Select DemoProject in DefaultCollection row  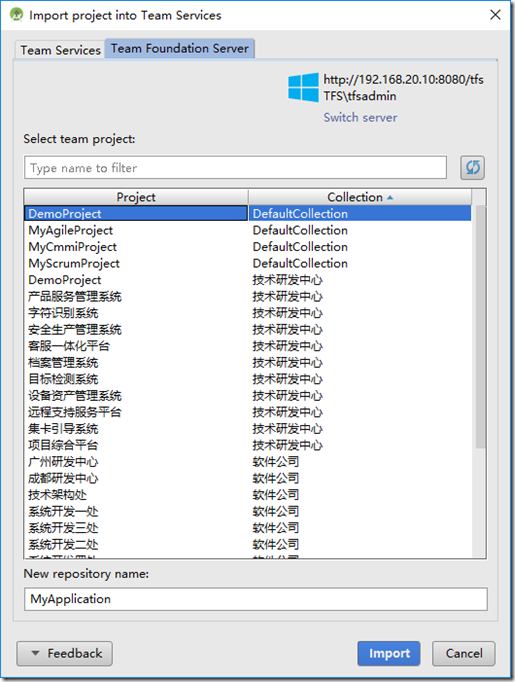248,213
